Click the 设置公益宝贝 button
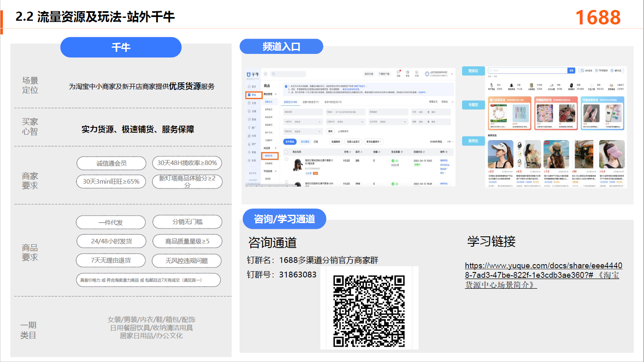The height and width of the screenshot is (362, 644). pos(353,141)
